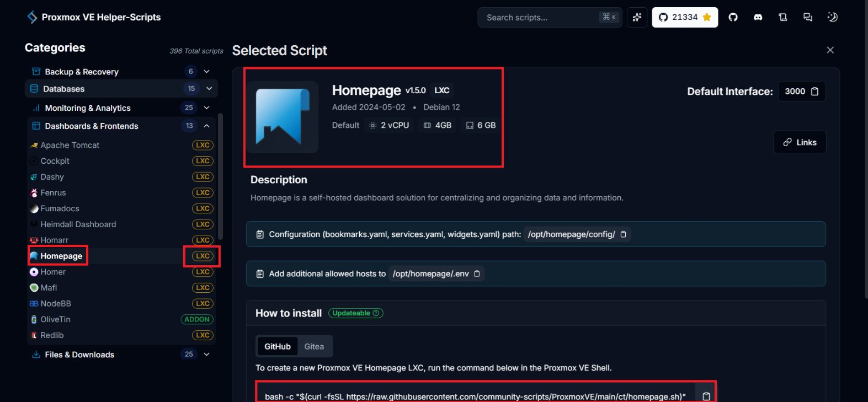Expand the Backup & Recovery category
This screenshot has height=402, width=868.
pos(207,72)
